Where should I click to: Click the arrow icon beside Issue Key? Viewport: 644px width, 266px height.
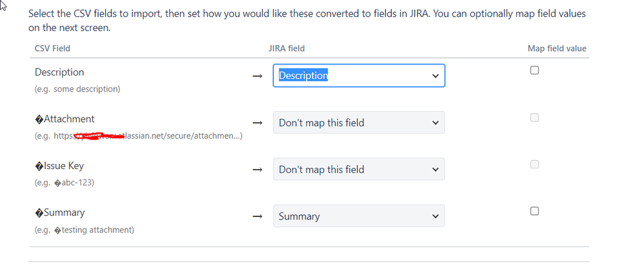point(257,170)
